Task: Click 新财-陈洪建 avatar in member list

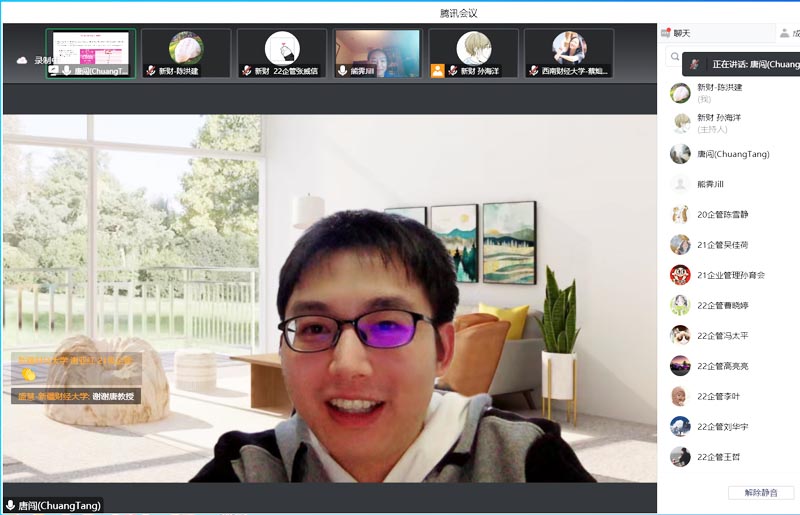Action: (x=680, y=93)
